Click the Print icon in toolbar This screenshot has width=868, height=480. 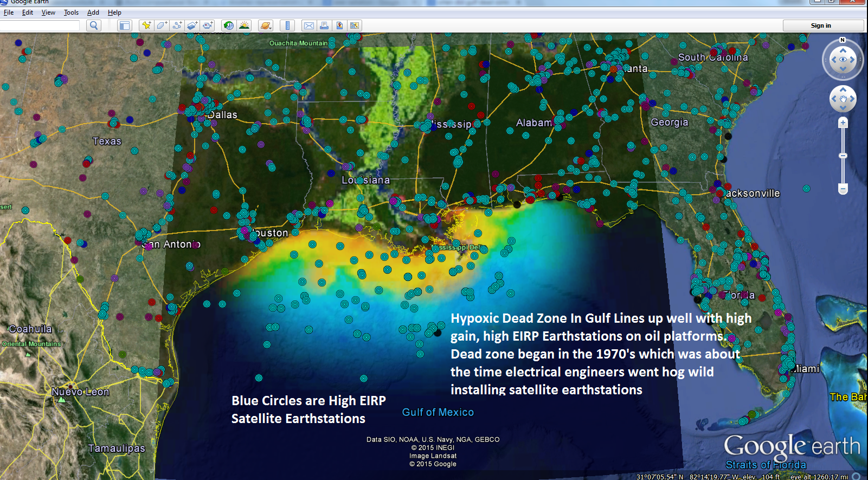(324, 25)
